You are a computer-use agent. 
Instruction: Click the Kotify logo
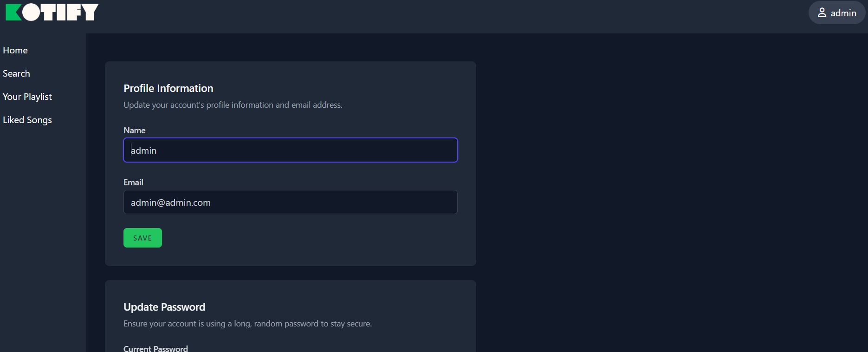(52, 13)
